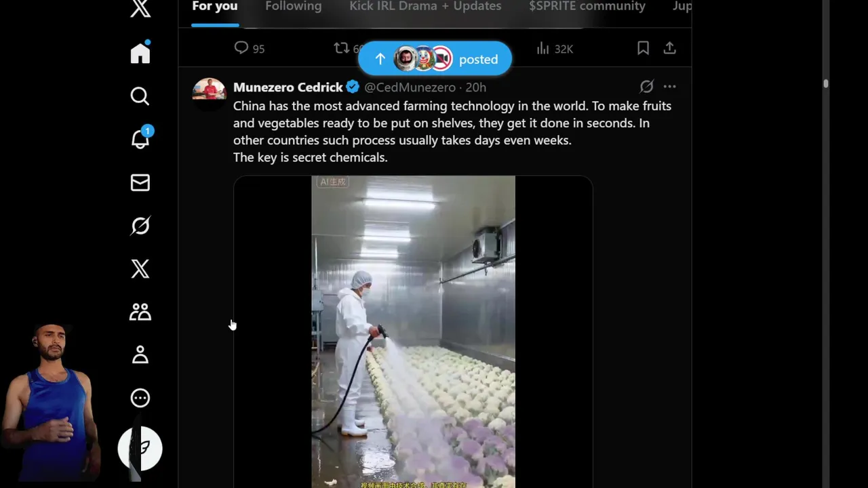Open the Home feed icon
This screenshot has height=488, width=868.
click(x=140, y=54)
